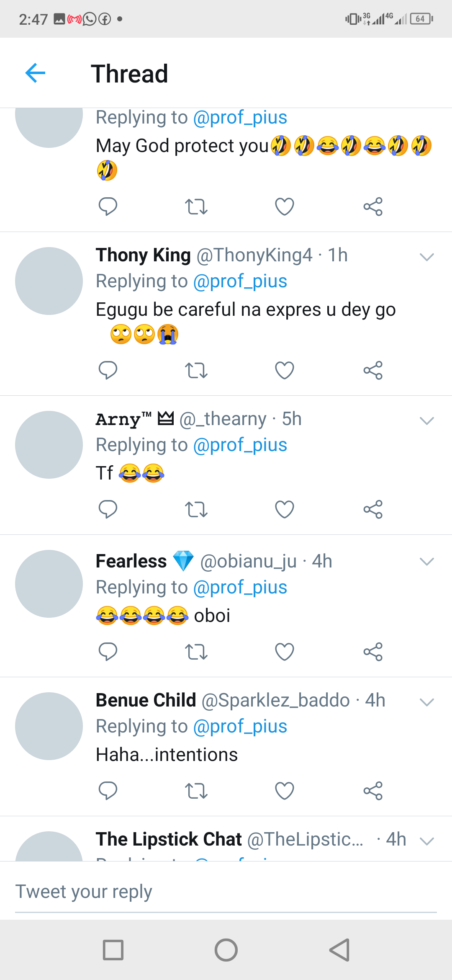This screenshot has height=980, width=452.
Task: Like the Fearless "oboi" tweet
Action: pos(285,652)
